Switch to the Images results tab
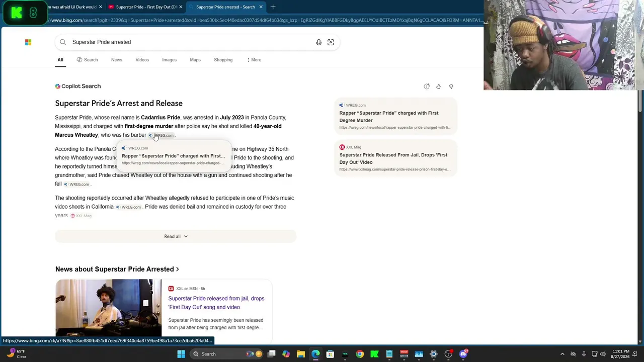 170,60
